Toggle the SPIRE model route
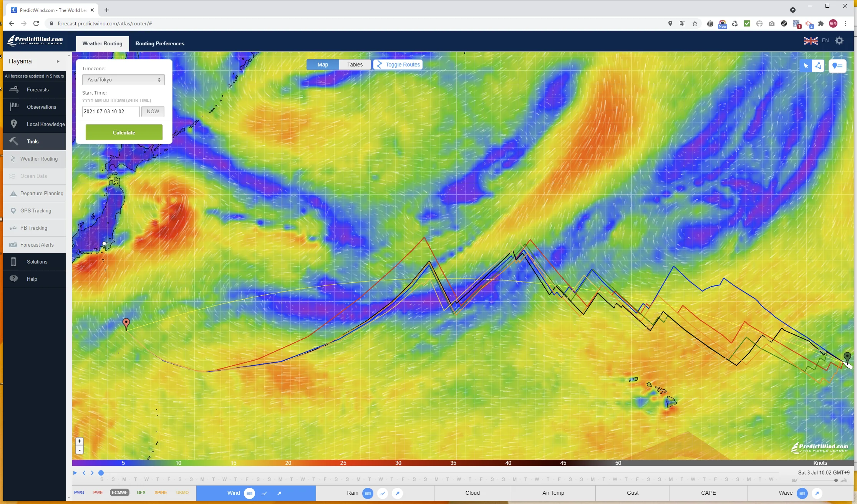857x504 pixels. click(161, 492)
